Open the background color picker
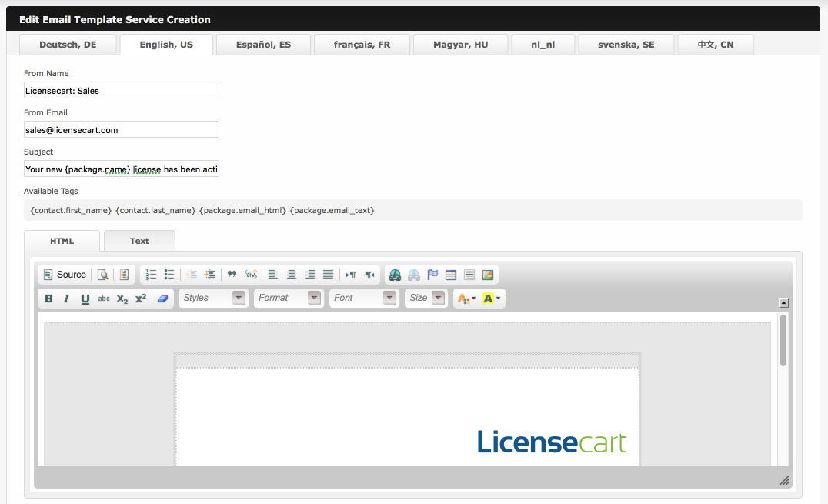 point(492,299)
